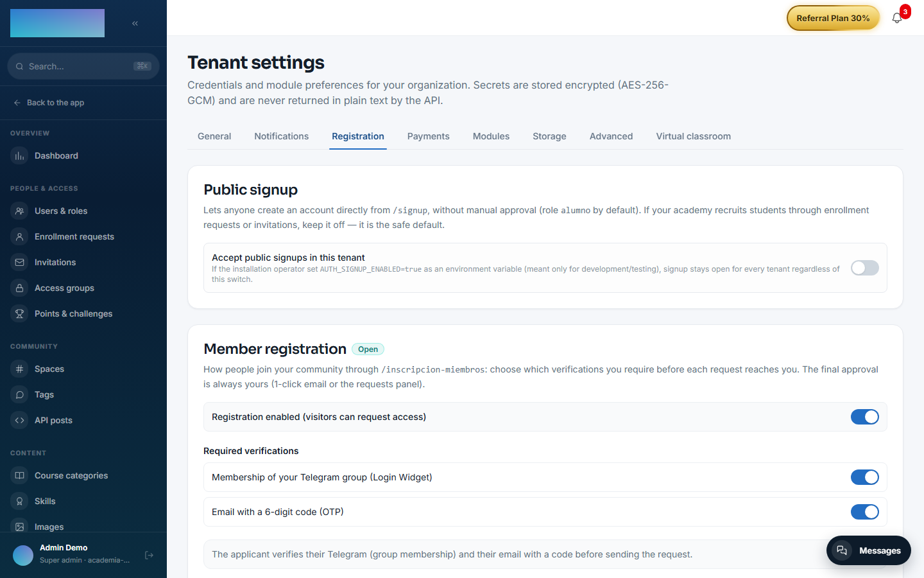Switch to the Notifications tab
Viewport: 924px width, 578px height.
pos(282,136)
